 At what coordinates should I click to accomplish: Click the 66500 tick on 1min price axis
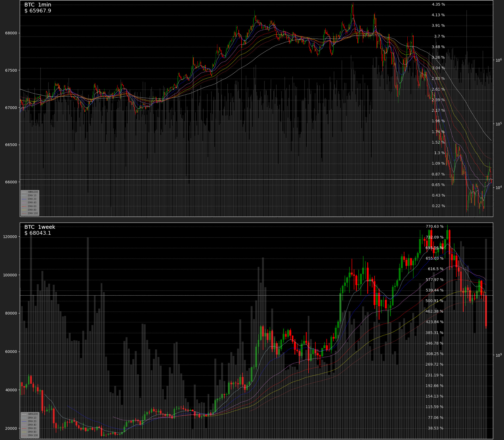click(11, 145)
